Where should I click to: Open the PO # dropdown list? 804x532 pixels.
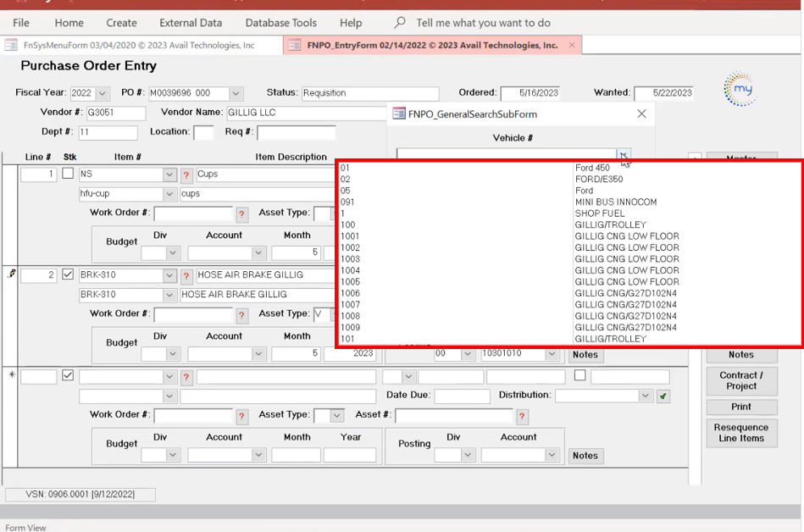pyautogui.click(x=236, y=93)
